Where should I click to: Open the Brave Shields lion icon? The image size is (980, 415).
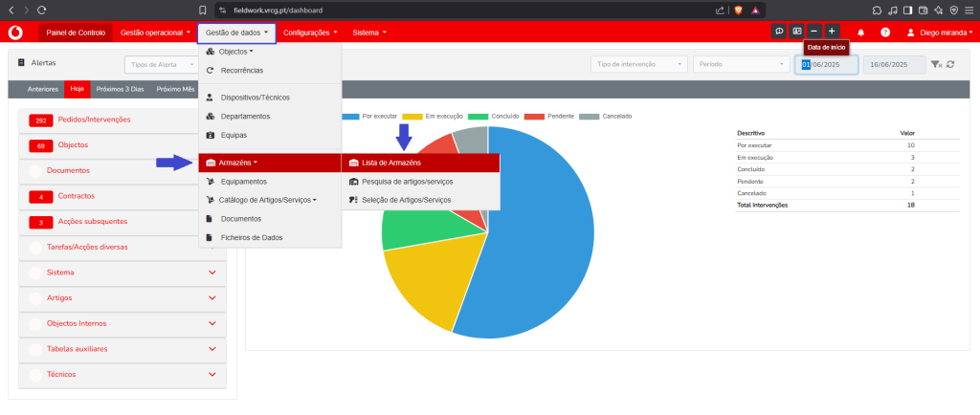[739, 10]
